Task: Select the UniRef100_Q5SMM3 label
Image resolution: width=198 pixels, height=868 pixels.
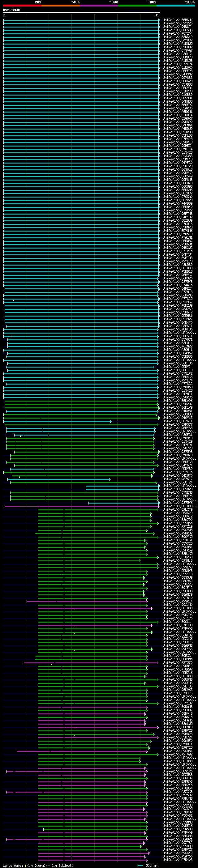Action: pyautogui.click(x=177, y=822)
